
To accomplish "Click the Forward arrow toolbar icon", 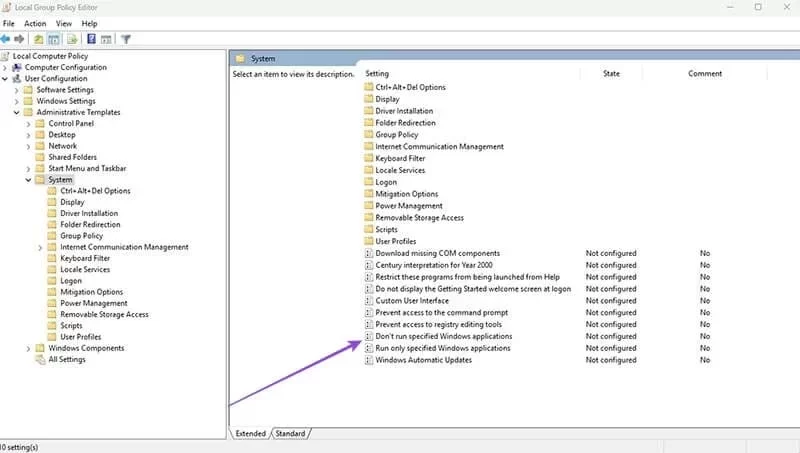I will [x=20, y=39].
